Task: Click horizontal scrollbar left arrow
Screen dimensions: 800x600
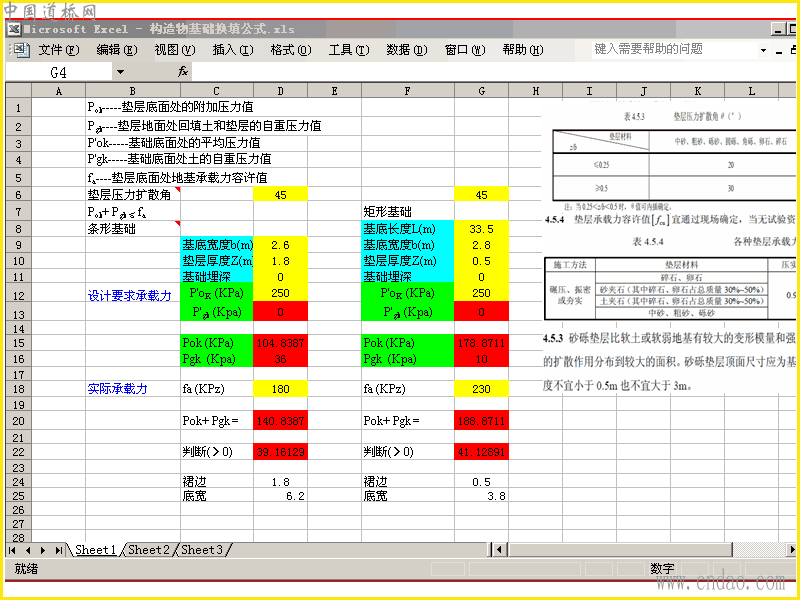Action: (x=499, y=549)
